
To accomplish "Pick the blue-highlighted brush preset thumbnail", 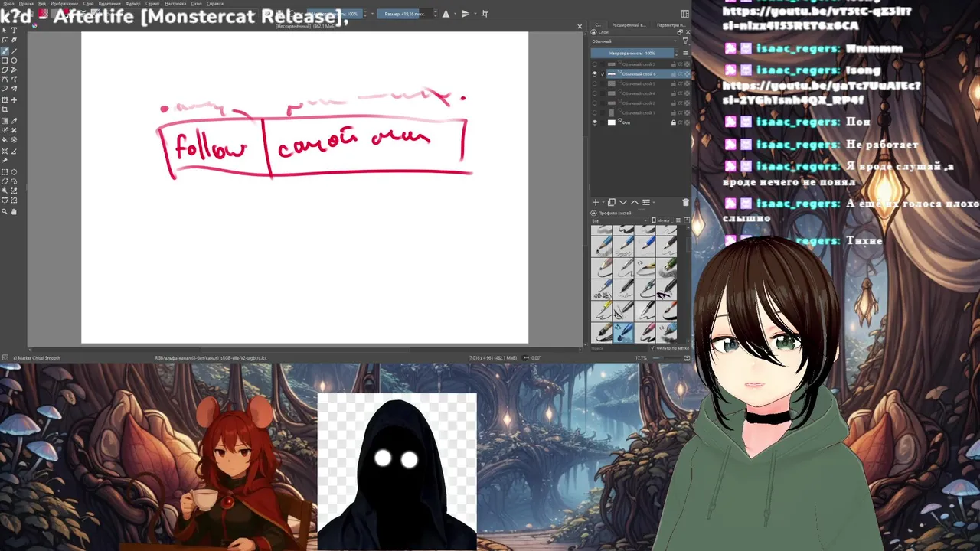I will 623,331.
